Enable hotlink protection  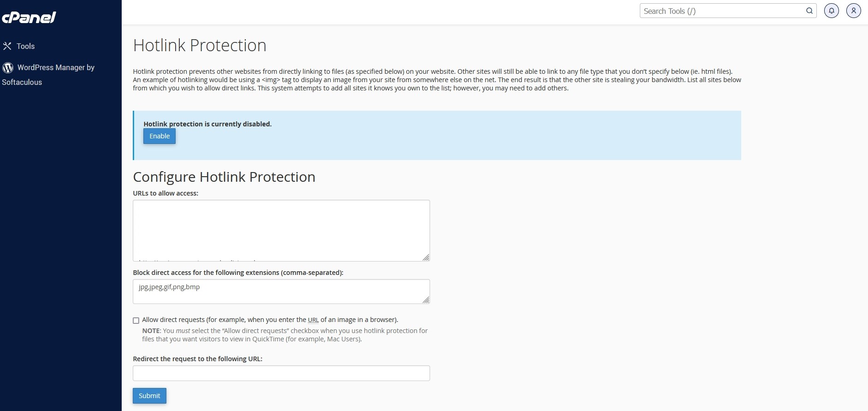pos(159,136)
